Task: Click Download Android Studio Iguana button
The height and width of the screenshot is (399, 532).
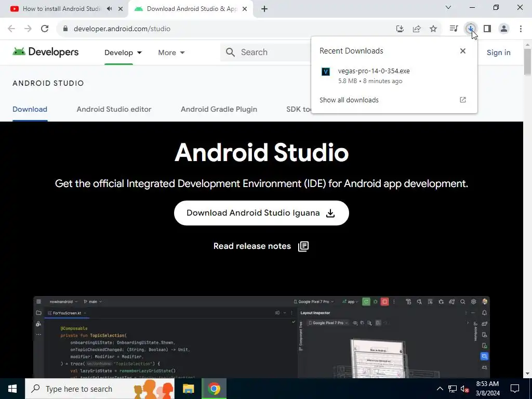Action: click(261, 213)
